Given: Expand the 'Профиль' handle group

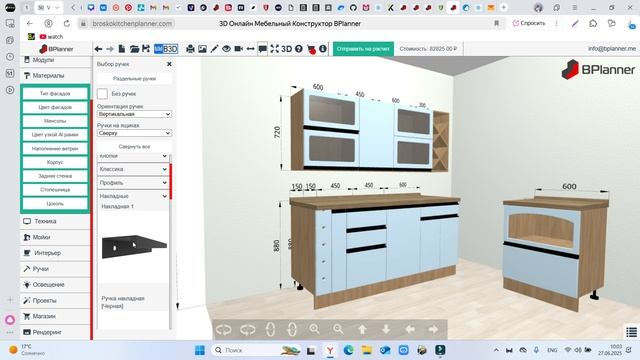Looking at the screenshot, I should tap(133, 183).
